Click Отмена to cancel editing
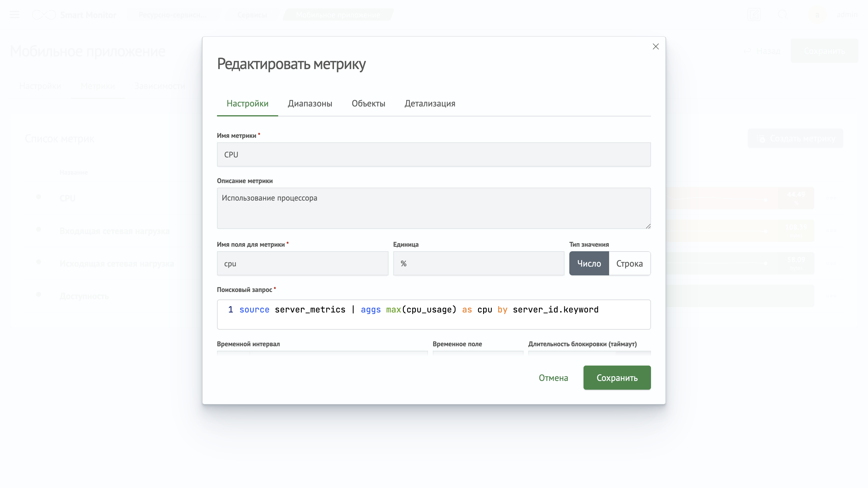The image size is (868, 488). tap(553, 378)
